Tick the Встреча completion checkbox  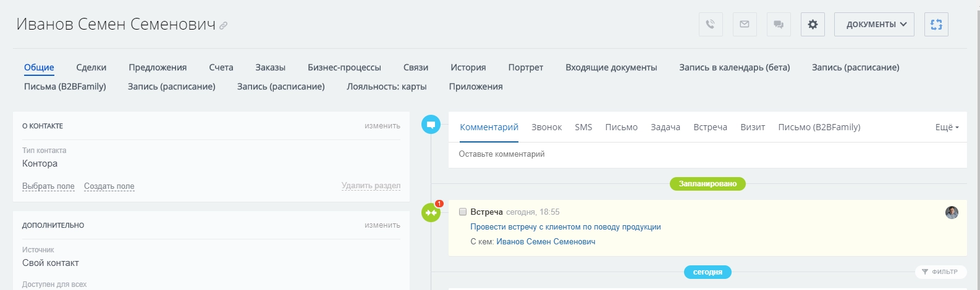coord(463,212)
